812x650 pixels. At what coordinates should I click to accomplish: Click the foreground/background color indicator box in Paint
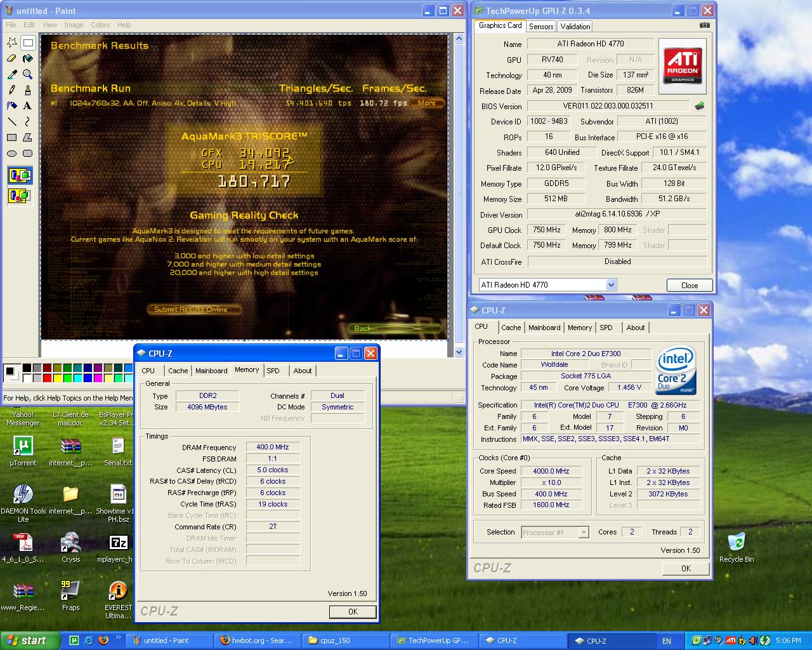tap(11, 373)
